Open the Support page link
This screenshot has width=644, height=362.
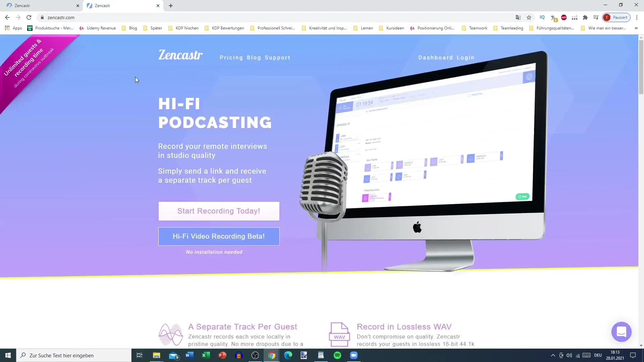[x=277, y=58]
